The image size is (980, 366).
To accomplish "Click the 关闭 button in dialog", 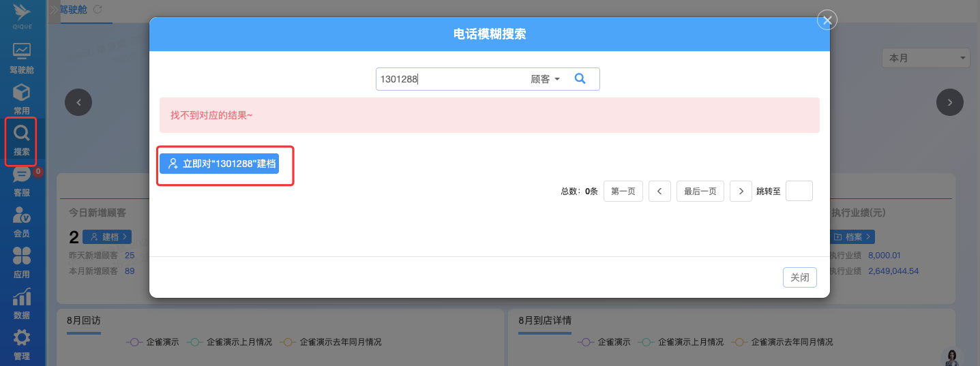I will click(799, 277).
